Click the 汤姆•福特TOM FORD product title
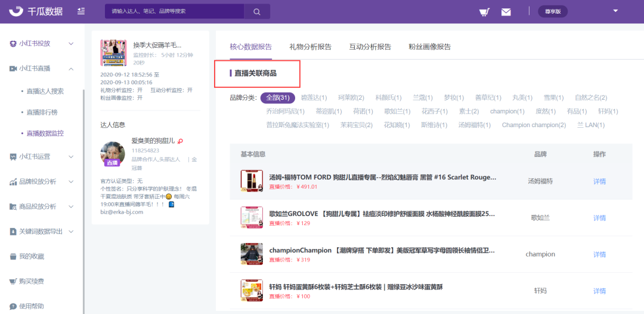 coord(383,177)
